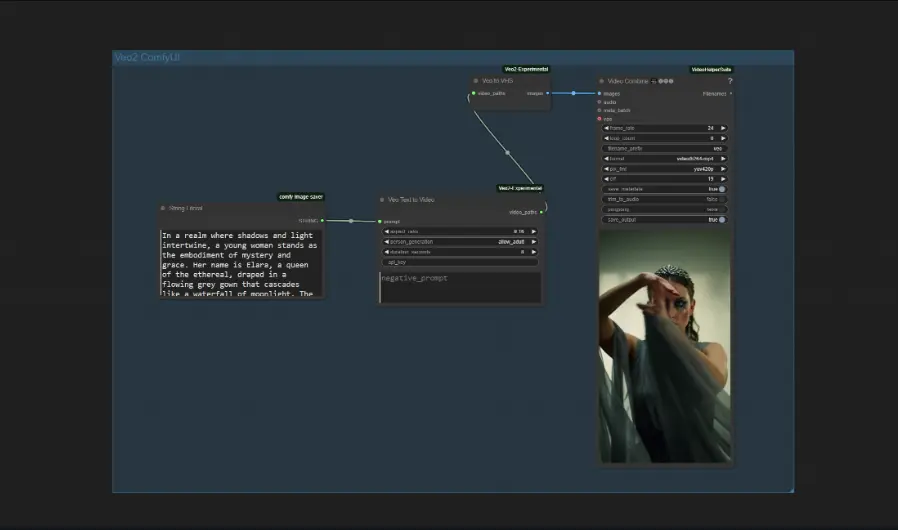This screenshot has height=530, width=898.
Task: Toggle trim_to_audio switch
Action: 721,199
